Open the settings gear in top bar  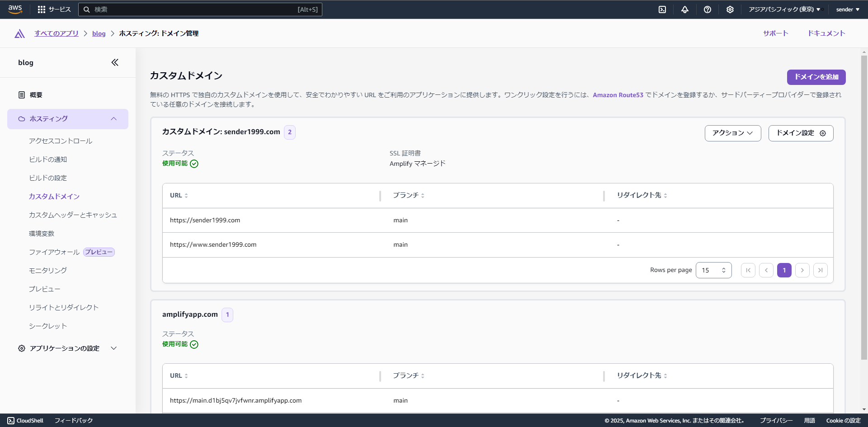click(730, 9)
